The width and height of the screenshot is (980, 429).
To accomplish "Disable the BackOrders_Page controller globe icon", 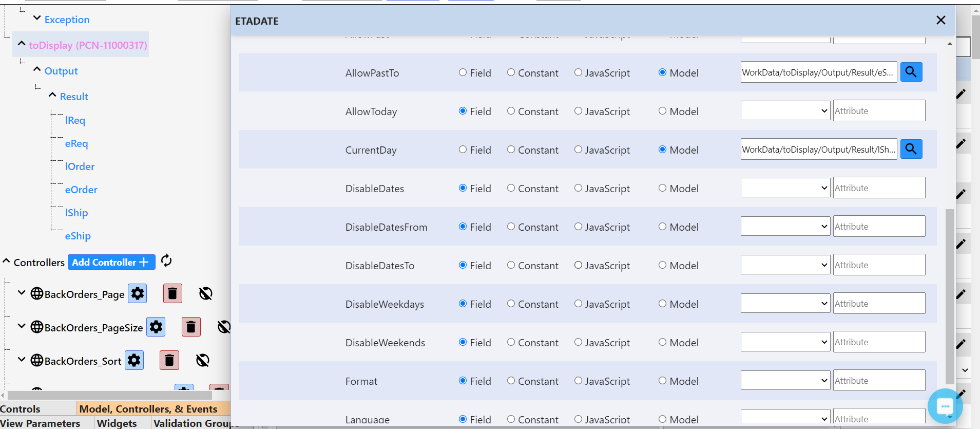I will 205,293.
